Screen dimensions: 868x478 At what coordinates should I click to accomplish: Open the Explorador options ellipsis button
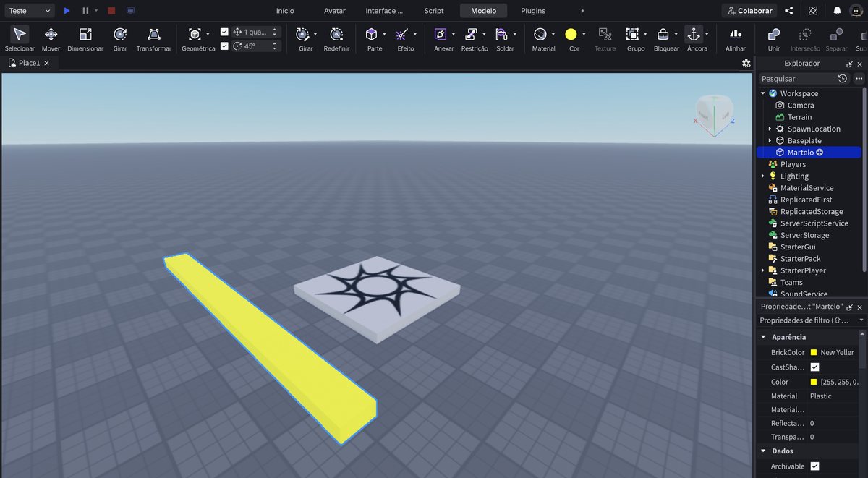point(859,78)
